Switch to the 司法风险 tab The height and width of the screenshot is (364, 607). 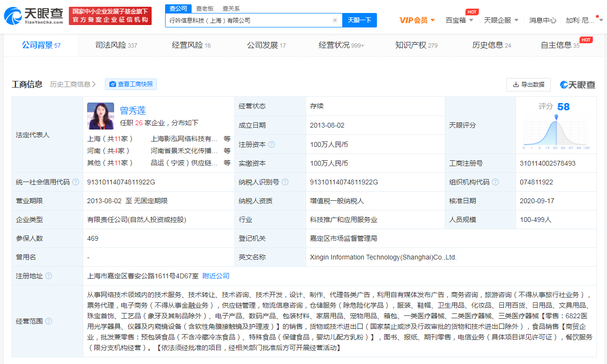[116, 45]
